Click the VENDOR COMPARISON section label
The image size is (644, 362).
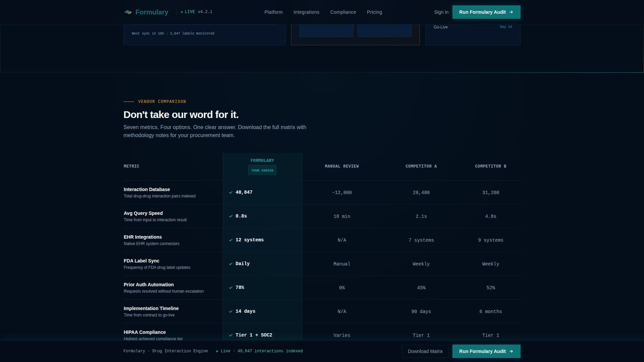coord(162,102)
